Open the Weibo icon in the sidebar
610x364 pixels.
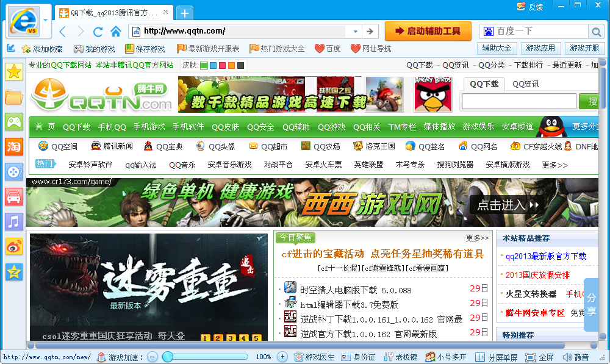pos(14,247)
